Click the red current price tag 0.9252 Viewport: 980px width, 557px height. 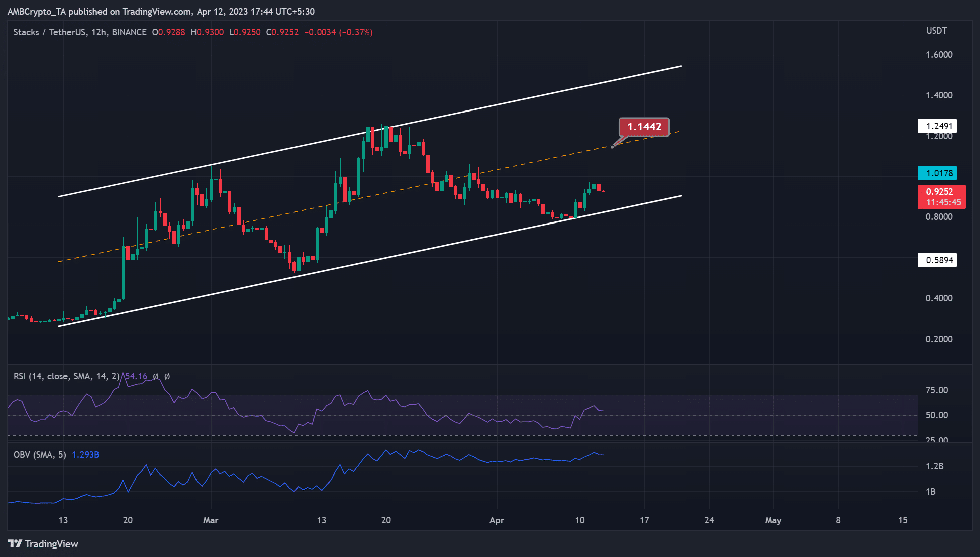(939, 192)
